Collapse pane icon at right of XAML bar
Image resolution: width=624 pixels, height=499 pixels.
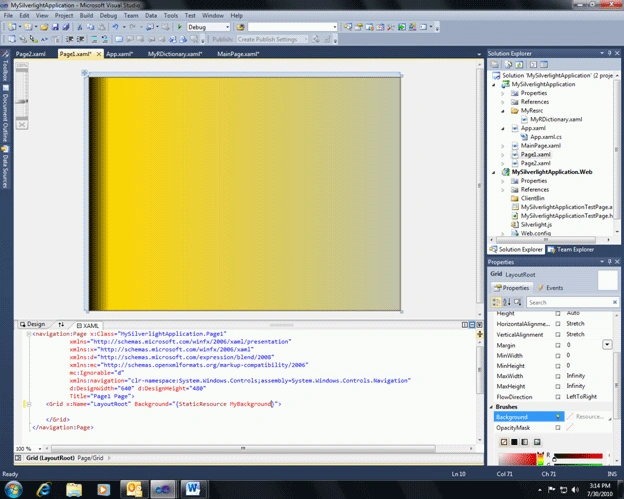pyautogui.click(x=480, y=325)
